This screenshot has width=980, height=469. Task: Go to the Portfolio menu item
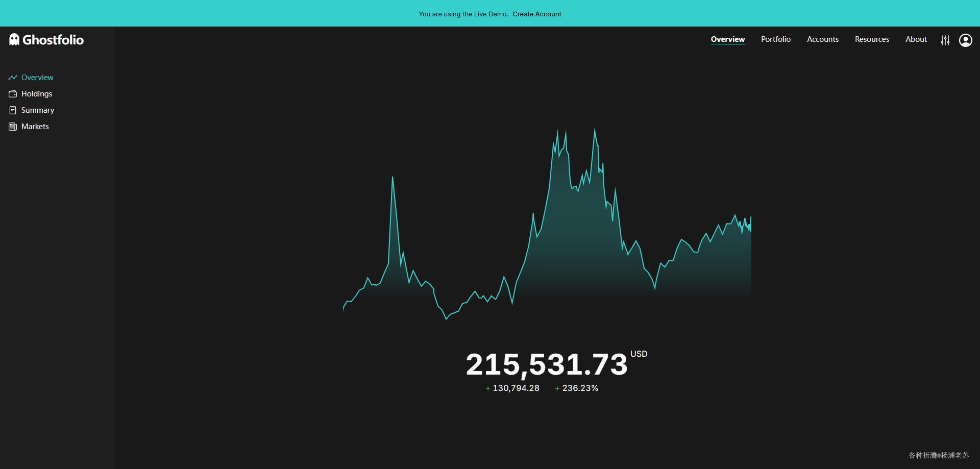coord(776,39)
